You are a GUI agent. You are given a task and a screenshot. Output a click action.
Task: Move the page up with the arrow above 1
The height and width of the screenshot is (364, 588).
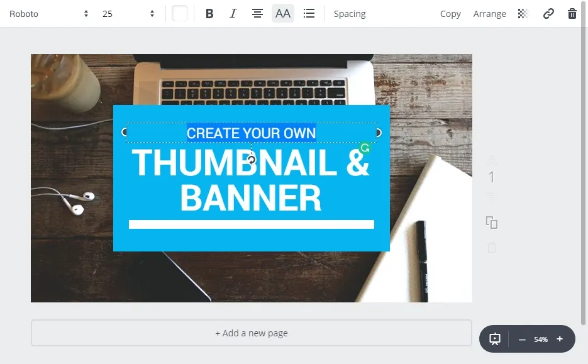(492, 161)
